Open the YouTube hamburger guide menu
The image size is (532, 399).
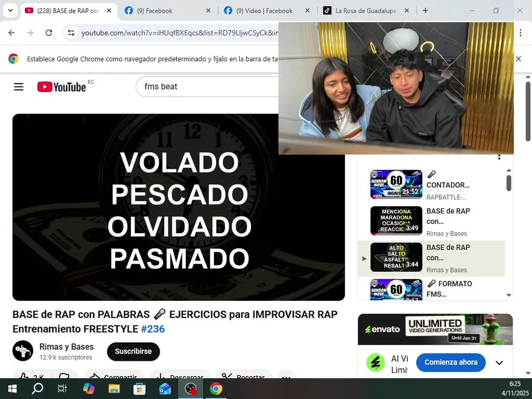(x=19, y=87)
